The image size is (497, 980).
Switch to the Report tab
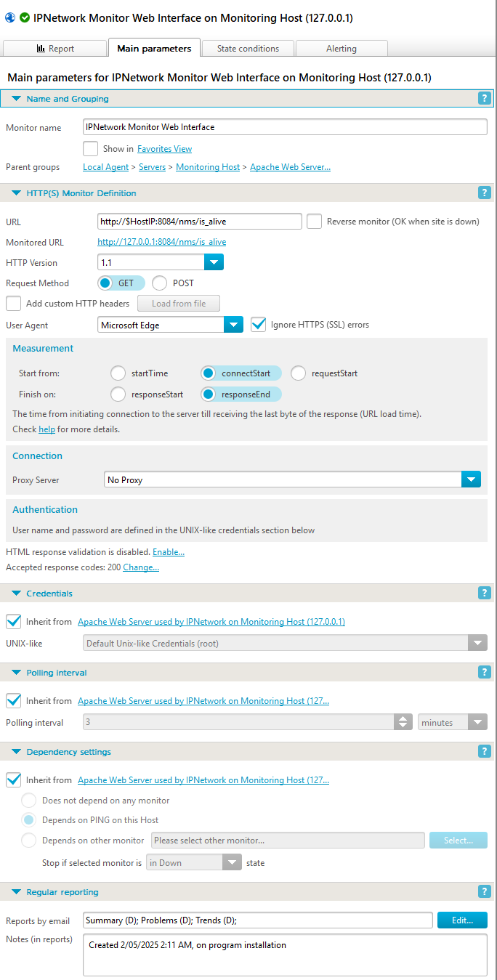tap(55, 49)
